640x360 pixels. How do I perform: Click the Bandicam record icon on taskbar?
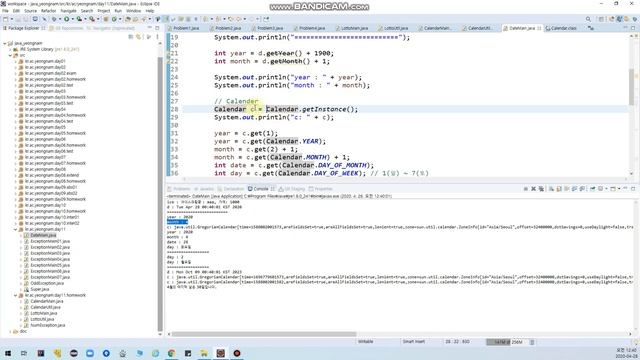pyautogui.click(x=237, y=353)
